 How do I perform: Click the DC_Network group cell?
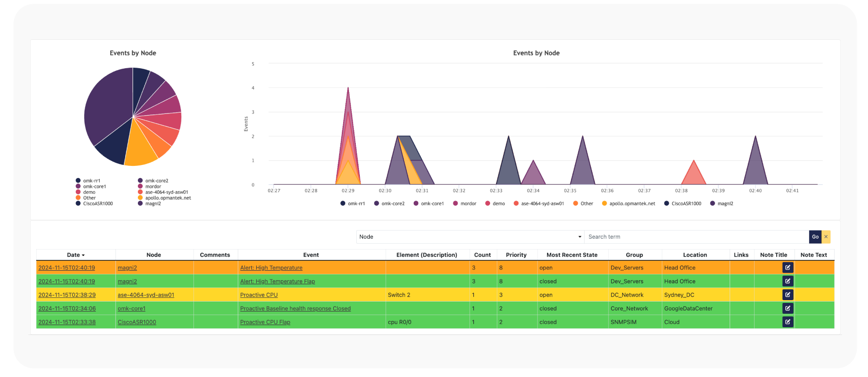(635, 295)
